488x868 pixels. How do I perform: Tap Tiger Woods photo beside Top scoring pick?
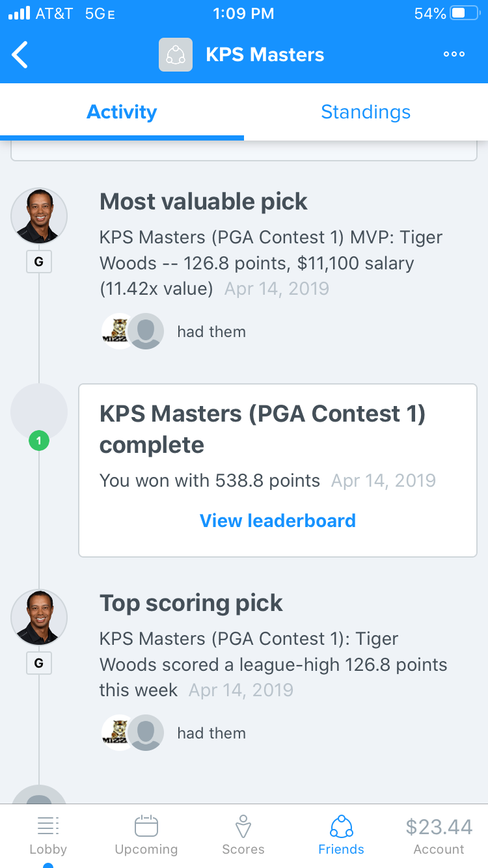click(39, 617)
